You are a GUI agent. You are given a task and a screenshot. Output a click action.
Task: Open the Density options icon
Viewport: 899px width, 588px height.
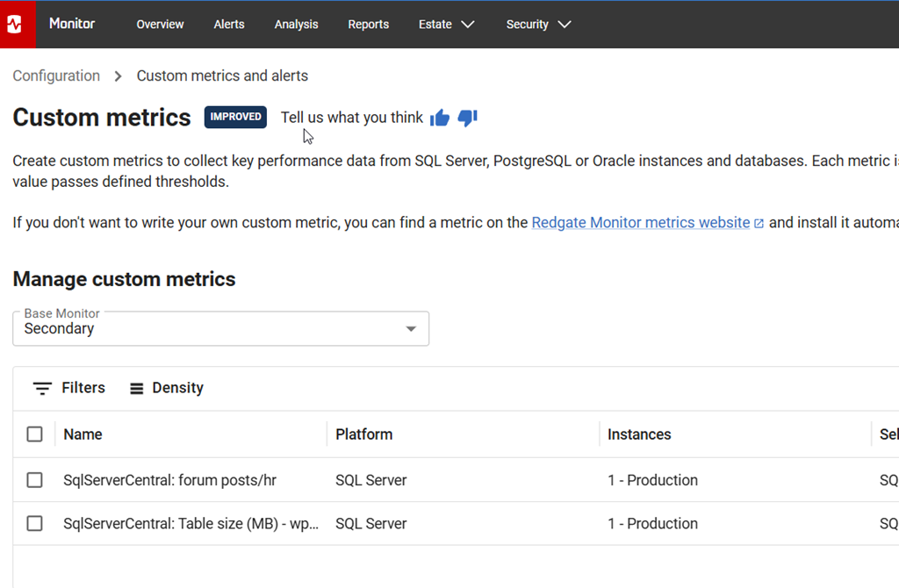point(137,388)
